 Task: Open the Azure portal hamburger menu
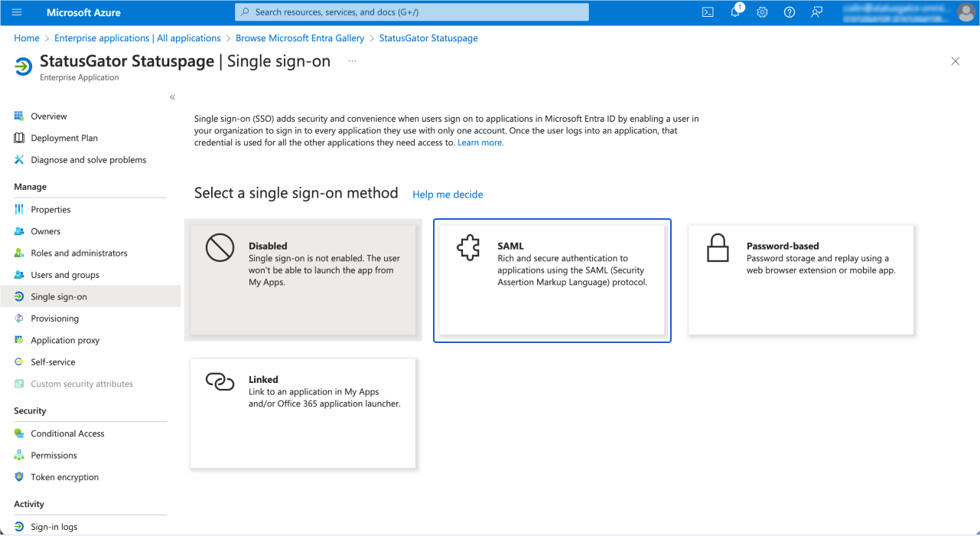[18, 12]
